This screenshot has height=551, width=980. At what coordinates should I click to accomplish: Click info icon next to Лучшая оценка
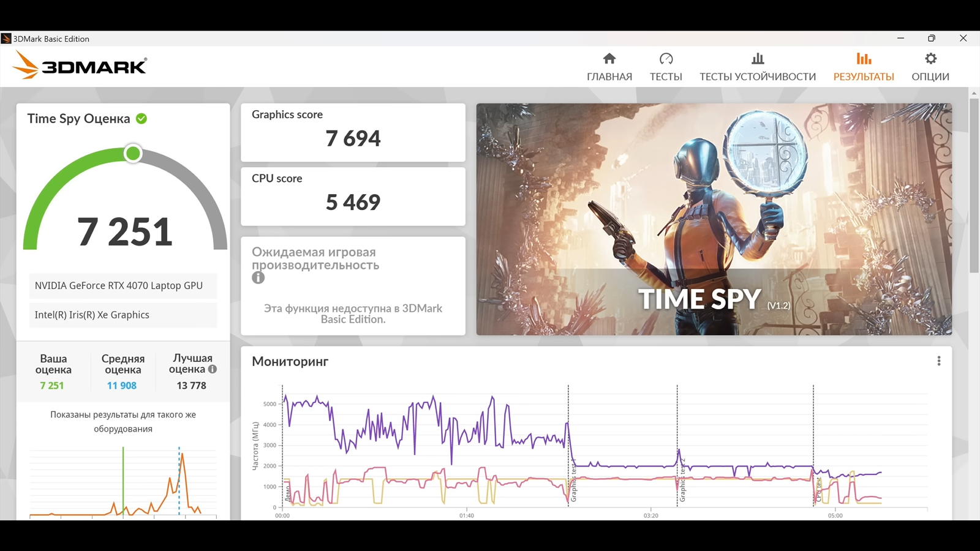[213, 369]
